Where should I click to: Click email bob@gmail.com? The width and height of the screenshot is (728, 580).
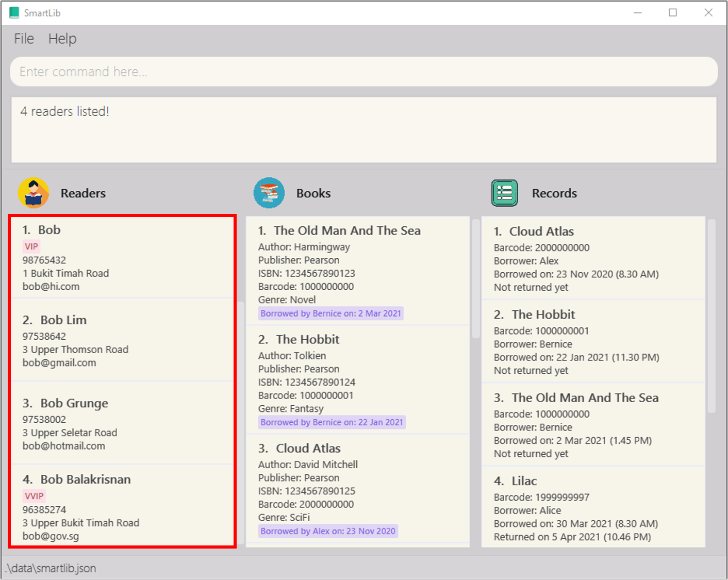[59, 363]
